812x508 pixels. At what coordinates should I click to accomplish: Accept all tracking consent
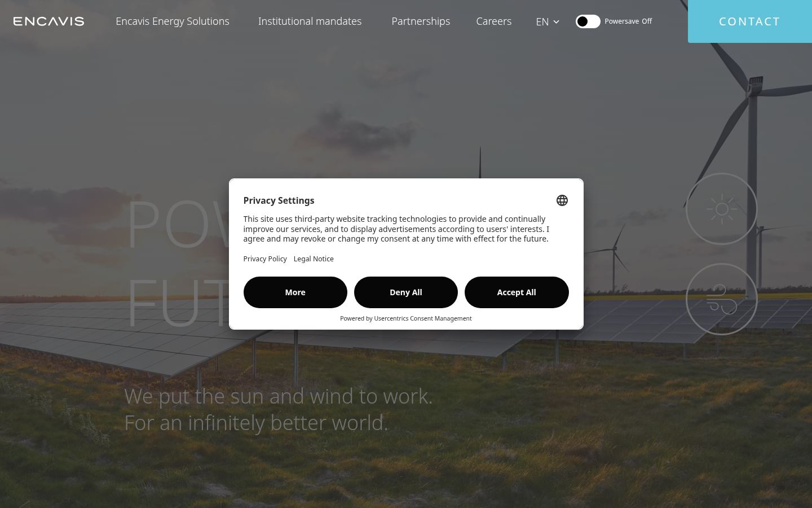(517, 292)
